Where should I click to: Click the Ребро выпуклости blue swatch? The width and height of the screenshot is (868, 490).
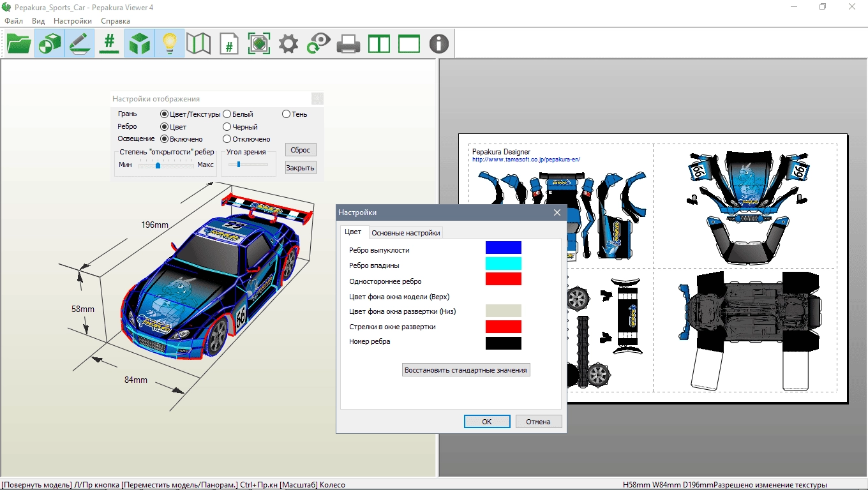pyautogui.click(x=504, y=248)
